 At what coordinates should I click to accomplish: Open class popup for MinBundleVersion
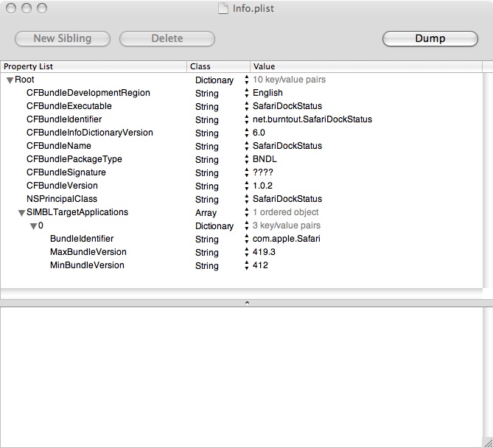coord(246,265)
